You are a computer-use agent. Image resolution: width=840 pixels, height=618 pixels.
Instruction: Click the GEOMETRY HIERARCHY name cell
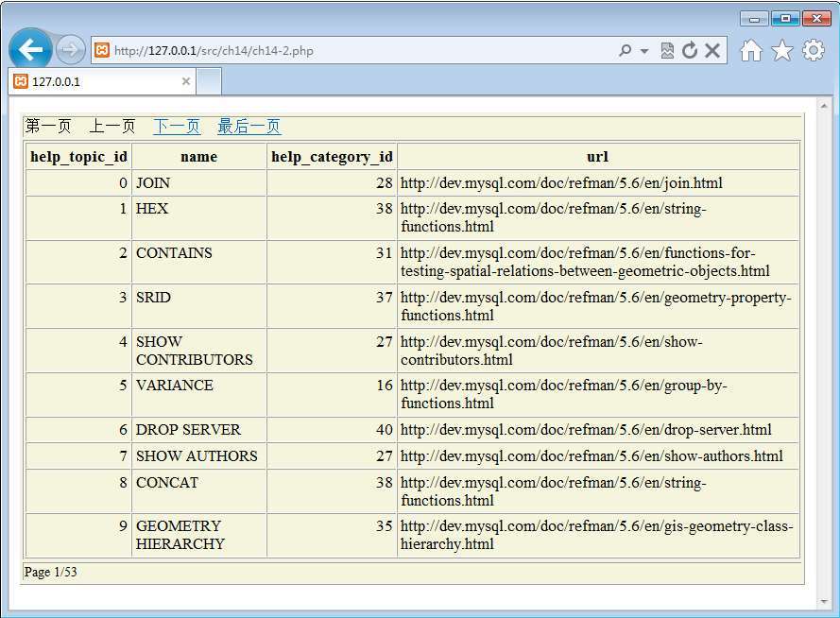tap(198, 535)
